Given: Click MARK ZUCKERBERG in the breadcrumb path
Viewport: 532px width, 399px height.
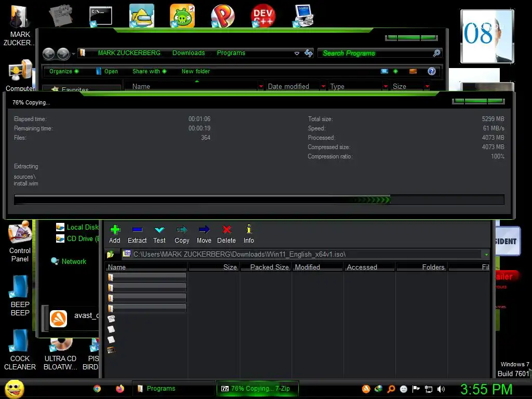Looking at the screenshot, I should point(129,53).
